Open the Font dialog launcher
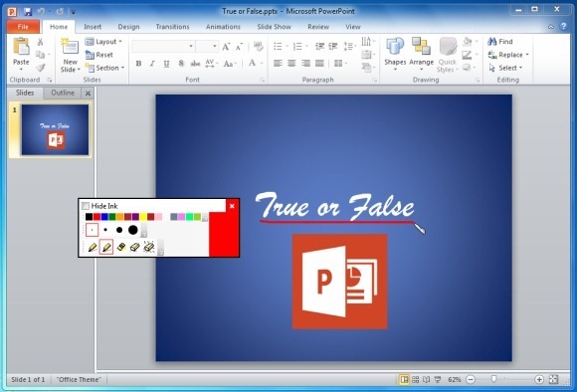 (x=263, y=80)
